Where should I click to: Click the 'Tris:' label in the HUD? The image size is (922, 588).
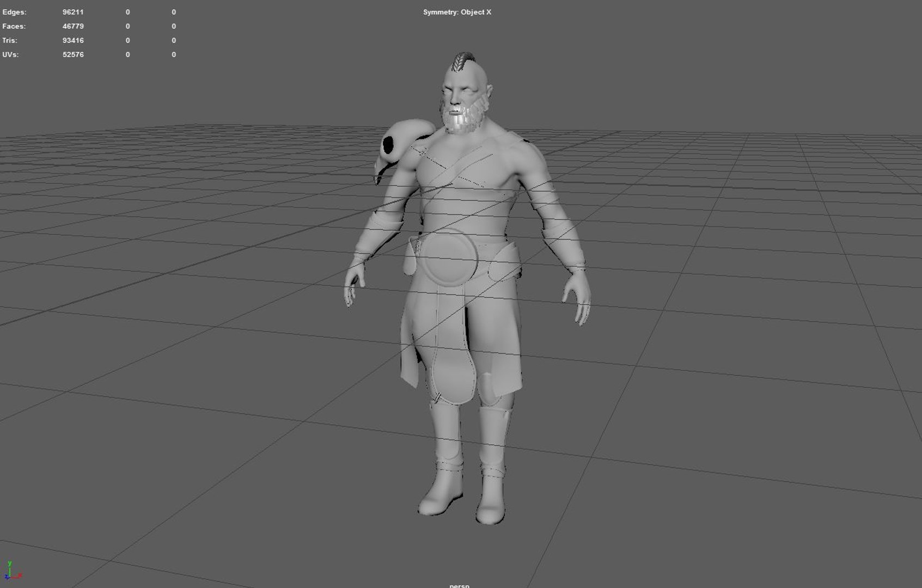(10, 40)
